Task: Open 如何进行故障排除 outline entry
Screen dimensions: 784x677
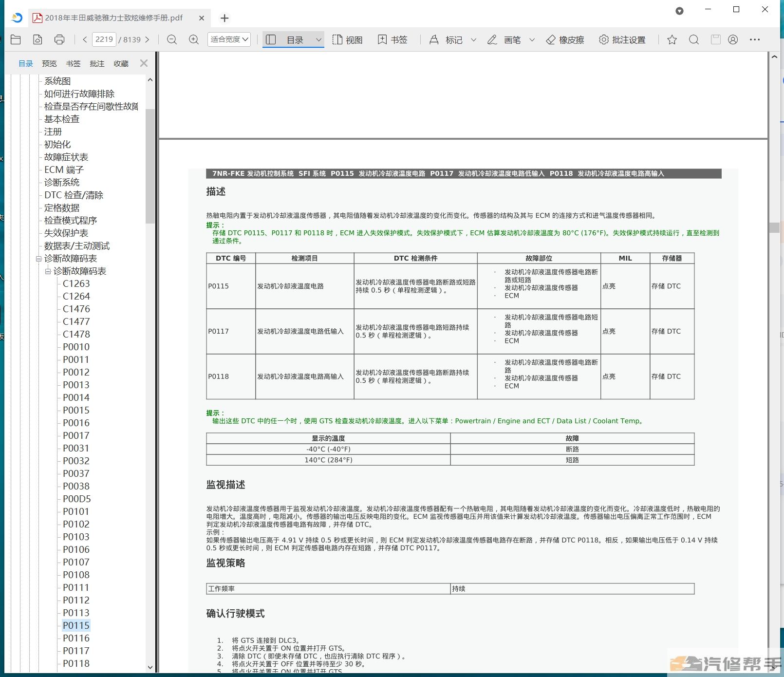Action: tap(79, 94)
